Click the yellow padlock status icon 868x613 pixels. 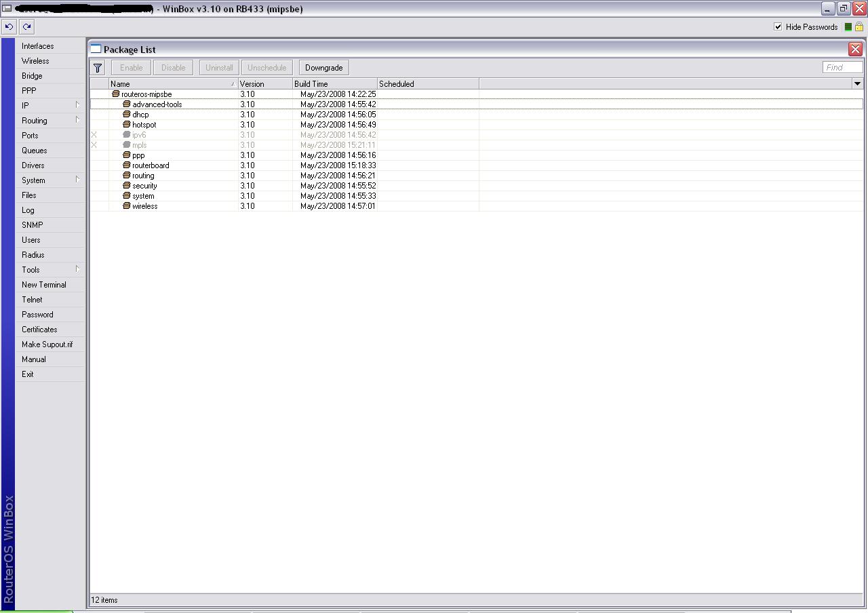[x=859, y=27]
